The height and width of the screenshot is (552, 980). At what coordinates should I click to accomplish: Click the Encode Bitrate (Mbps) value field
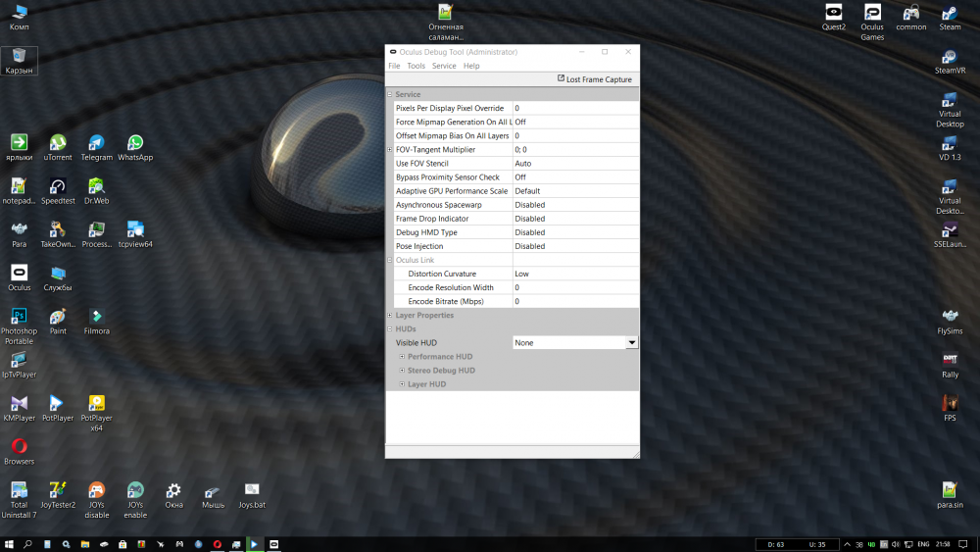click(574, 302)
